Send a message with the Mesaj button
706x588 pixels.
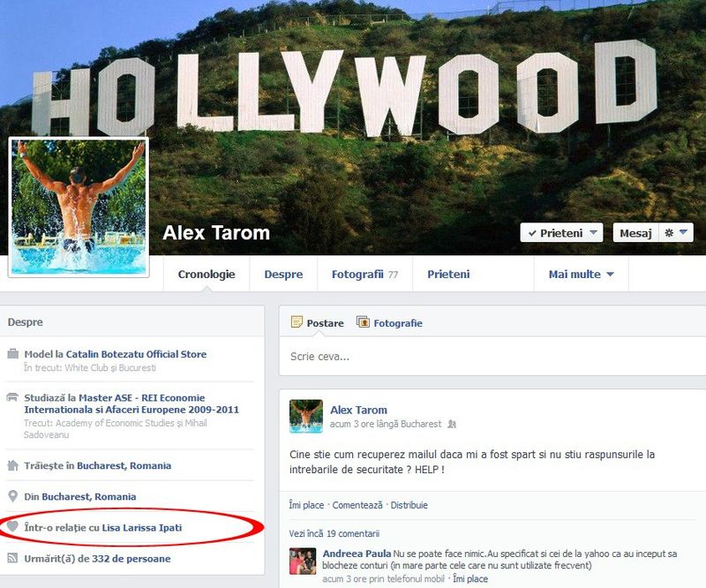tap(635, 233)
